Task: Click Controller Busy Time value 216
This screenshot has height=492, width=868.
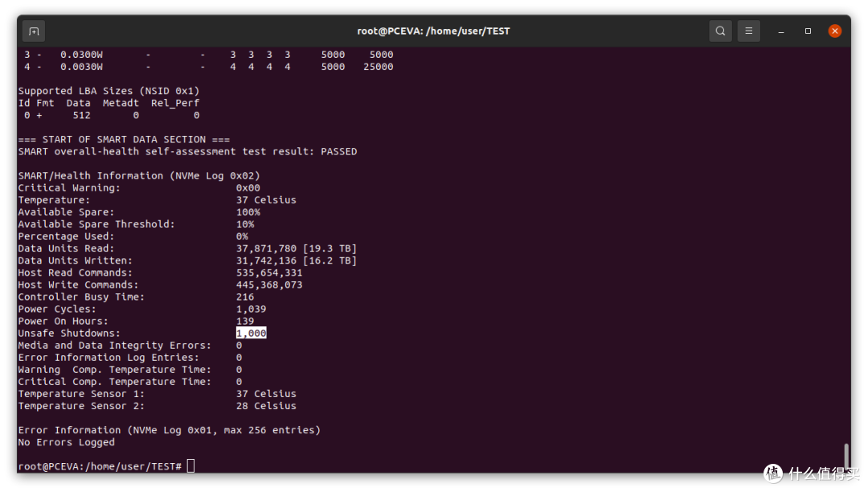Action: [245, 297]
